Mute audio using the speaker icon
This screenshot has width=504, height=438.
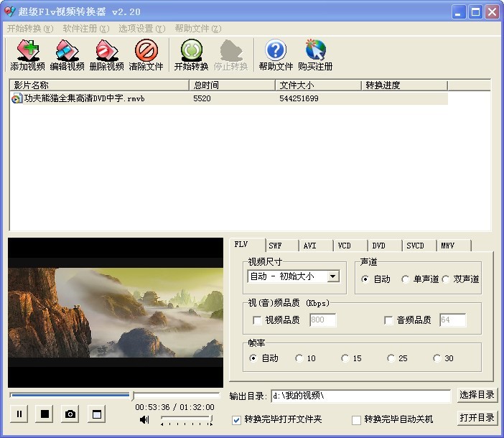point(144,419)
